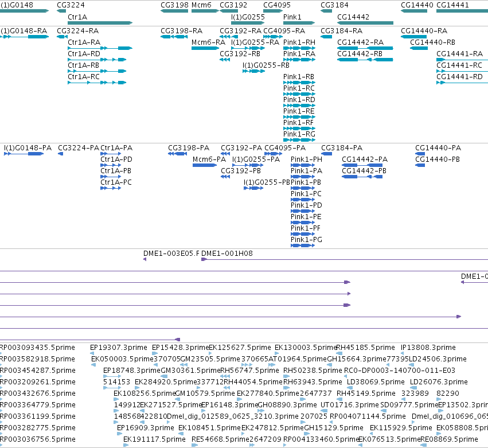Select the EP16909.3prime EST label
The width and height of the screenshot is (488, 448).
tap(145, 428)
